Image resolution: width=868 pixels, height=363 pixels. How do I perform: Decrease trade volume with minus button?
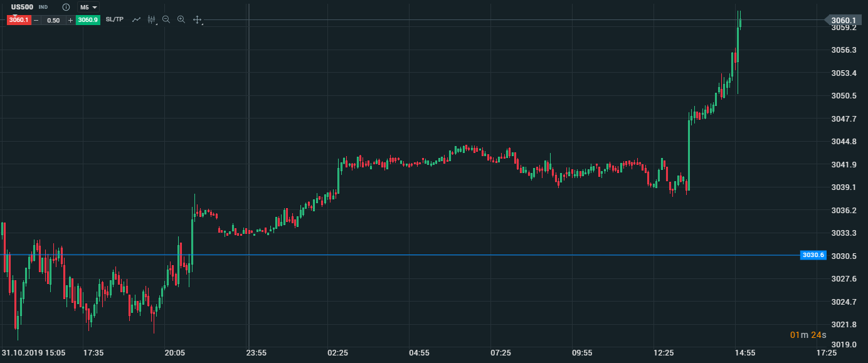(x=36, y=20)
